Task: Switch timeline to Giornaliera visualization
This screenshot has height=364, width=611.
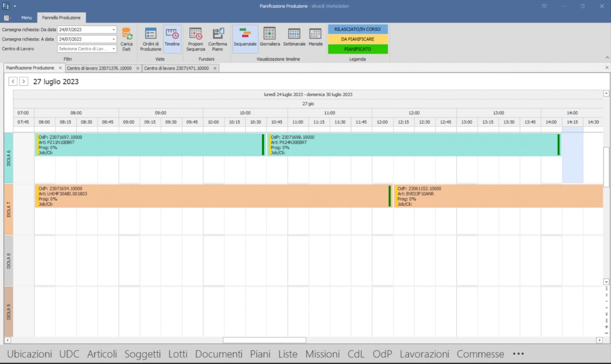Action: [x=269, y=38]
